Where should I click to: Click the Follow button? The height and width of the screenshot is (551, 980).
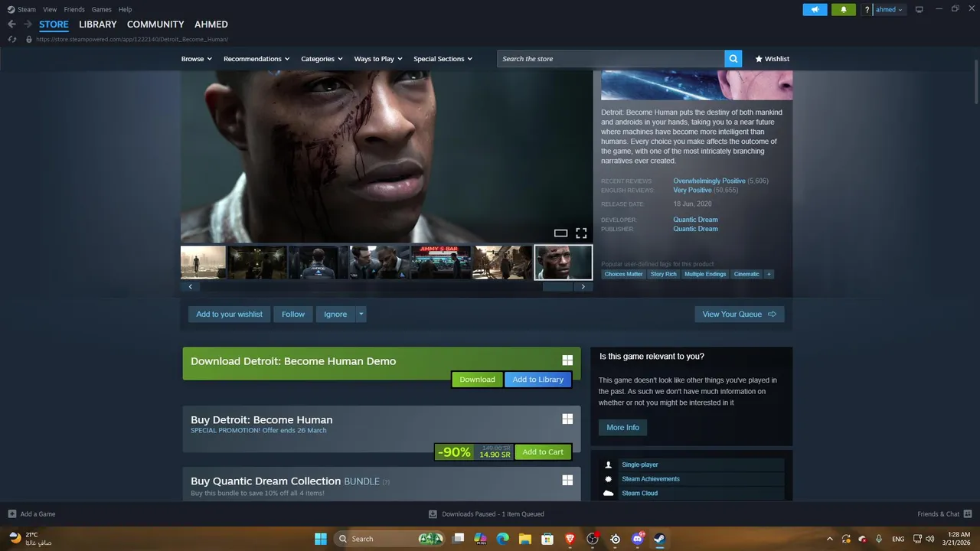[x=293, y=314]
